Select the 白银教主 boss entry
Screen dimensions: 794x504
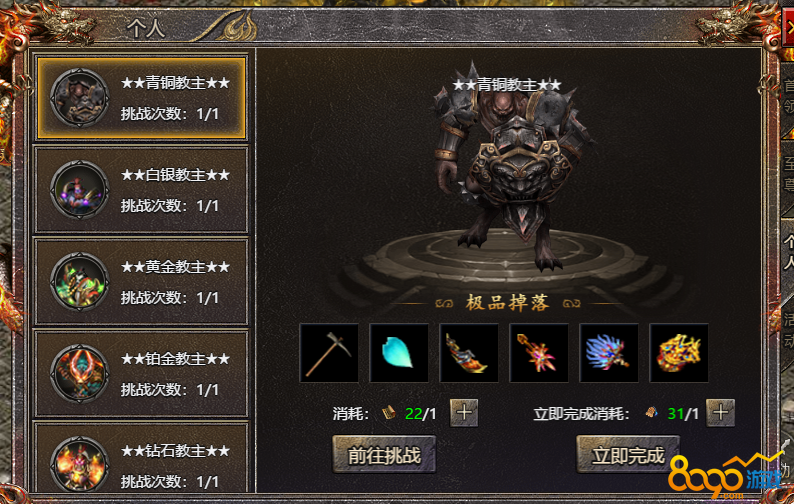pyautogui.click(x=141, y=190)
